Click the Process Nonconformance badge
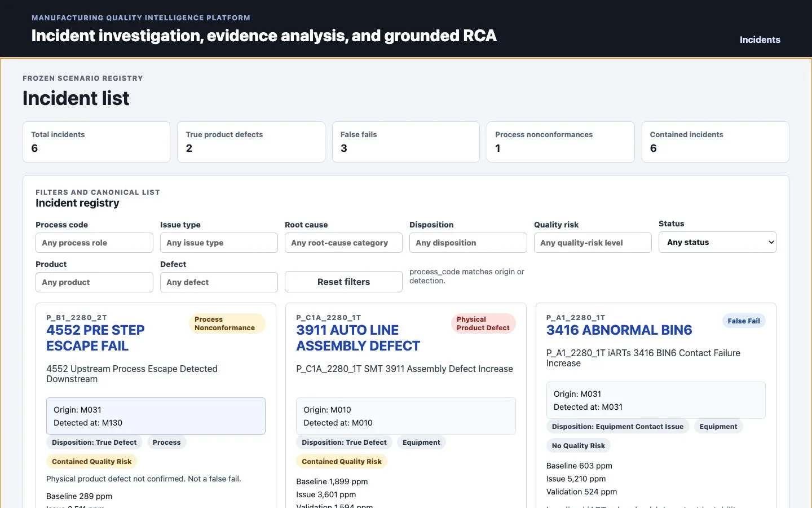The width and height of the screenshot is (812, 508). [x=227, y=323]
